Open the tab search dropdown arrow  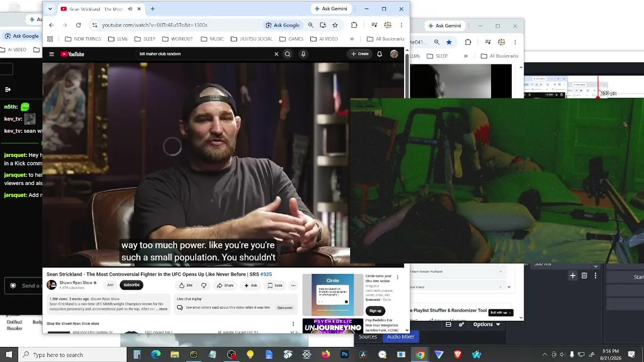[50, 9]
